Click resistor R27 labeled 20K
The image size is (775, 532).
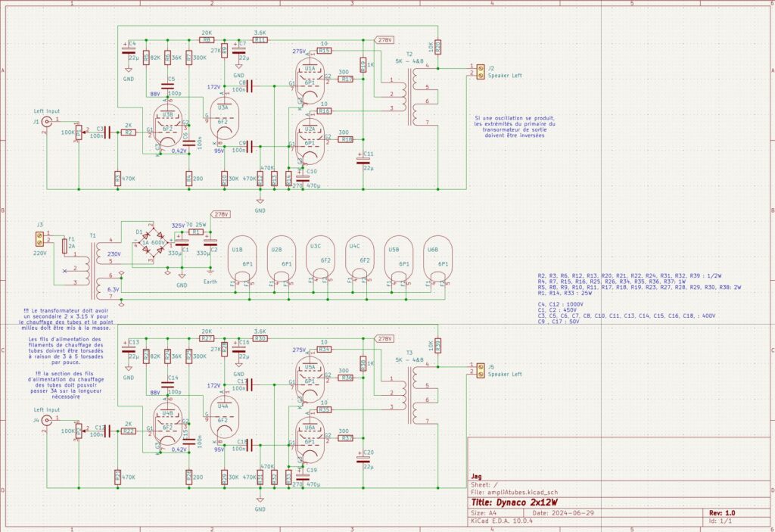click(x=207, y=338)
